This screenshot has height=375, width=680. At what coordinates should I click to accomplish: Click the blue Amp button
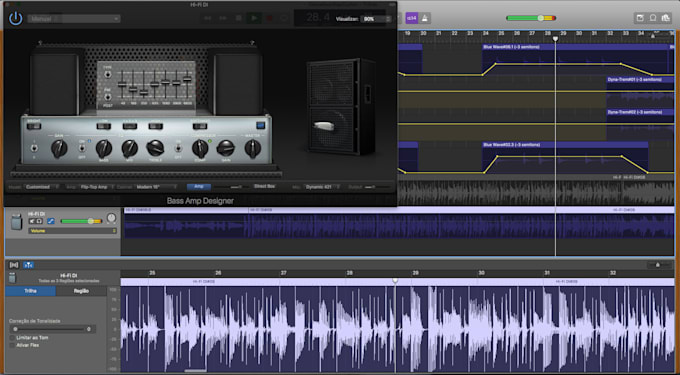[199, 186]
